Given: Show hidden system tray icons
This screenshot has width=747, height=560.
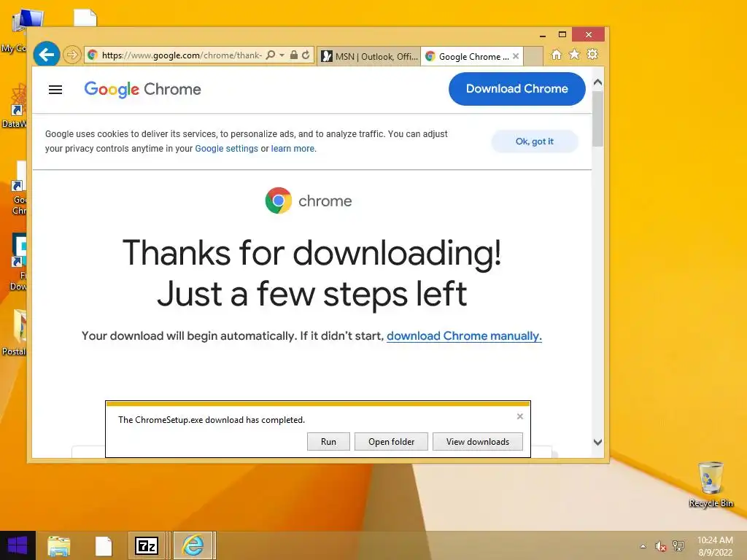Looking at the screenshot, I should click(643, 546).
